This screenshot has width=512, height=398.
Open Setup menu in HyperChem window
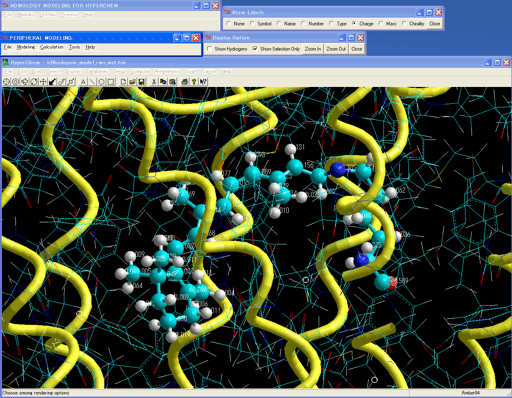coord(119,71)
